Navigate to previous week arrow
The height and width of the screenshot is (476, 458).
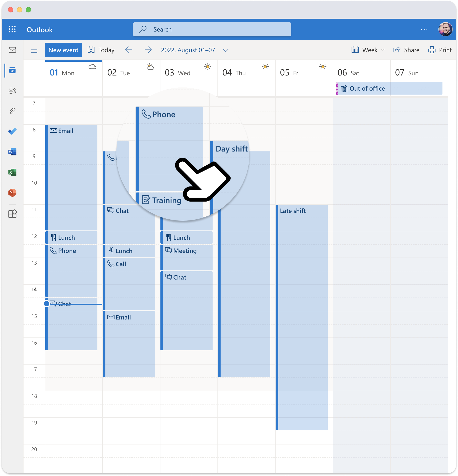point(129,50)
